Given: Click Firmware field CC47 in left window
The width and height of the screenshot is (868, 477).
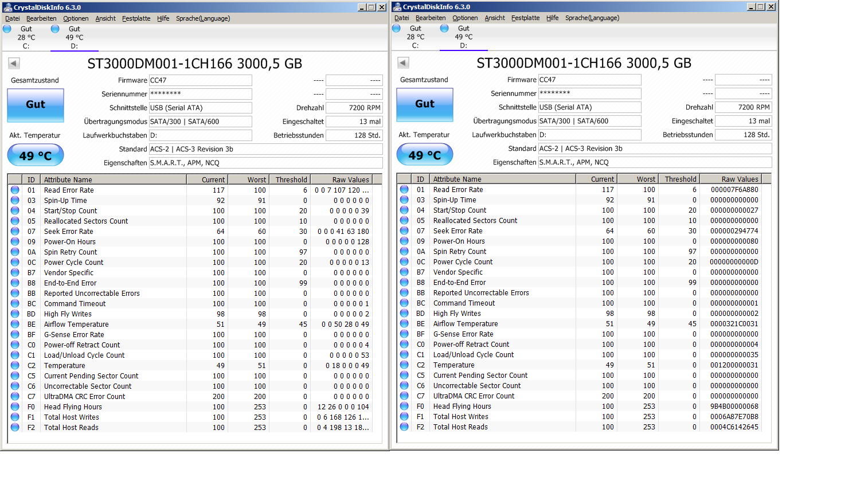Looking at the screenshot, I should point(200,80).
